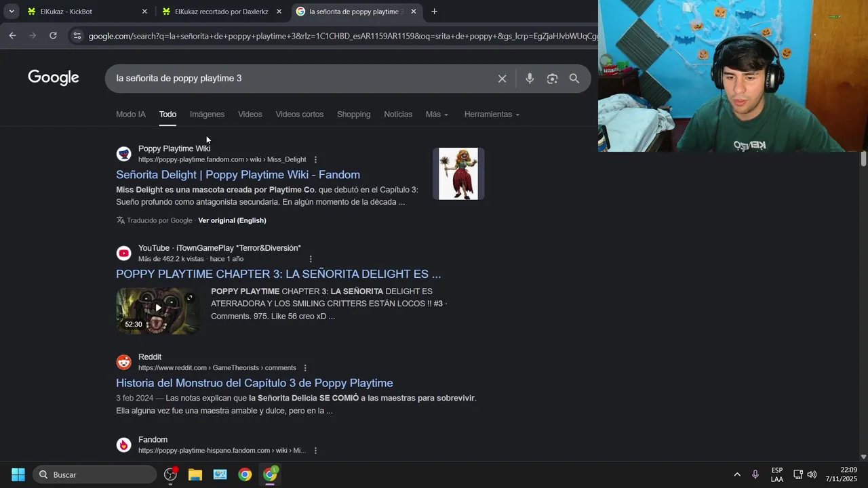The height and width of the screenshot is (488, 868).
Task: Switch to Imágenes results
Action: 207,115
